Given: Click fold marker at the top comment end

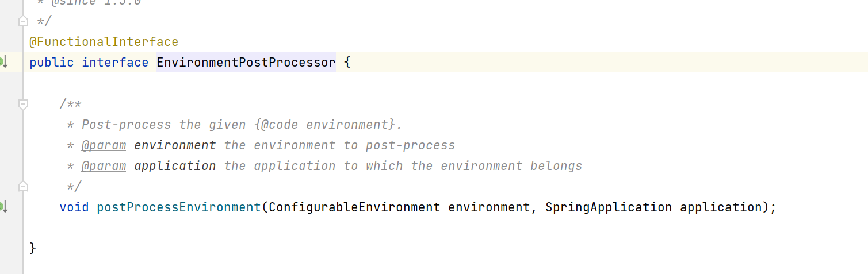Looking at the screenshot, I should pyautogui.click(x=23, y=21).
